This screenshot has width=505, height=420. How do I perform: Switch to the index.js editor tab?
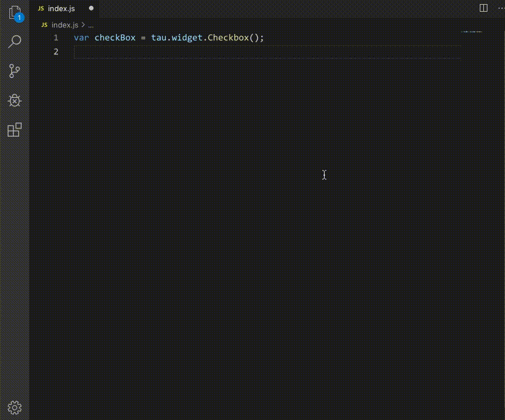[61, 8]
